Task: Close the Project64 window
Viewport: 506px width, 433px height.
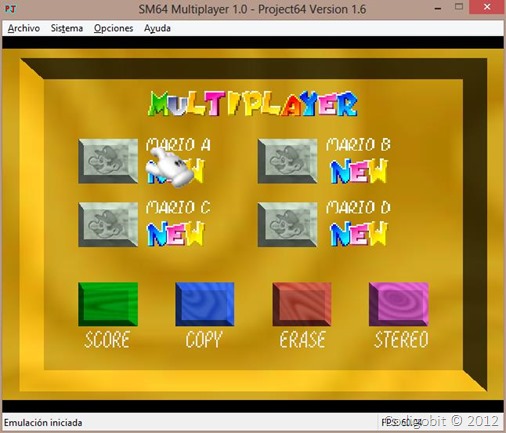Action: tap(487, 7)
